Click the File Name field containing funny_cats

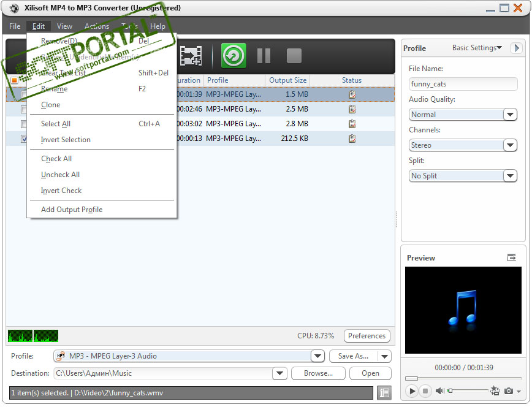click(463, 84)
